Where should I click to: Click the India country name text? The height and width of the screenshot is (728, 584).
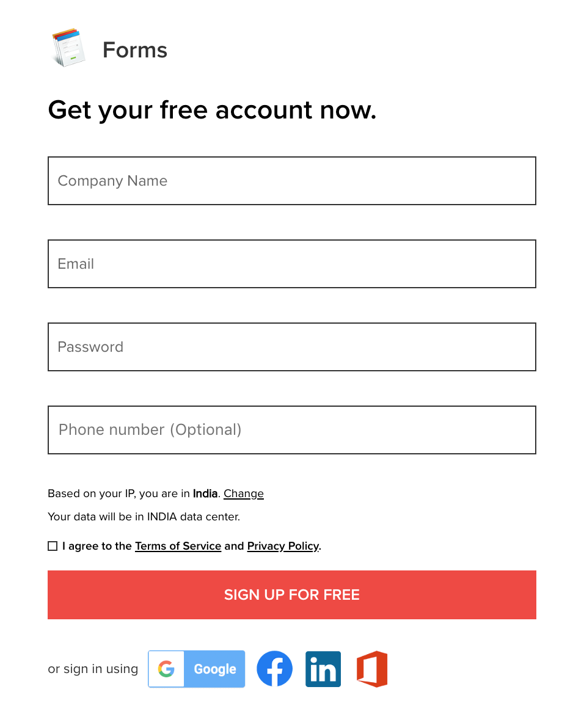(205, 493)
